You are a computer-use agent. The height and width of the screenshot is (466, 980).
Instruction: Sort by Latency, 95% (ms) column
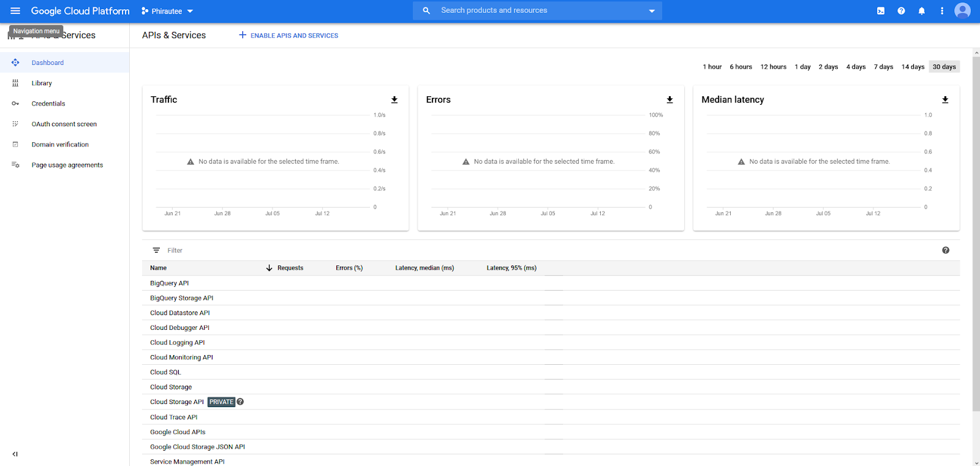(x=511, y=268)
